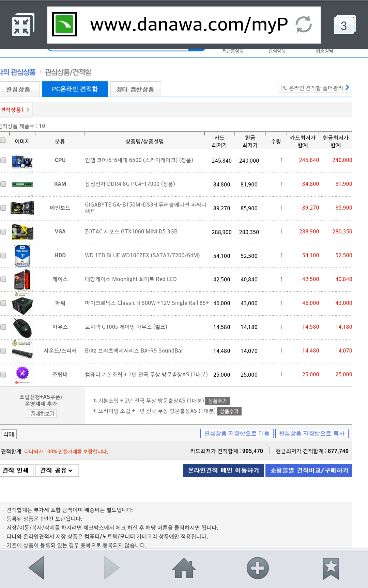368x588 pixels.
Task: Select the 카드최저가 견적합계 total 905,470
Action: 252,451
